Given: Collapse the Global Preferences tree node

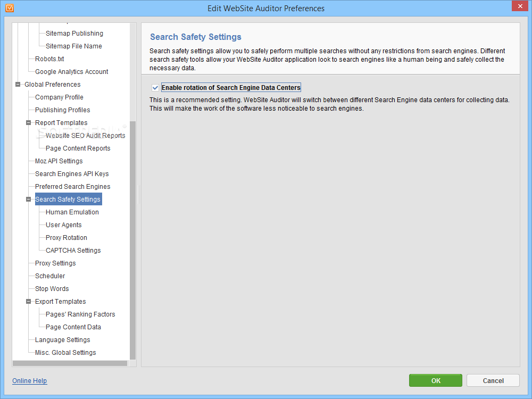Looking at the screenshot, I should coord(18,85).
